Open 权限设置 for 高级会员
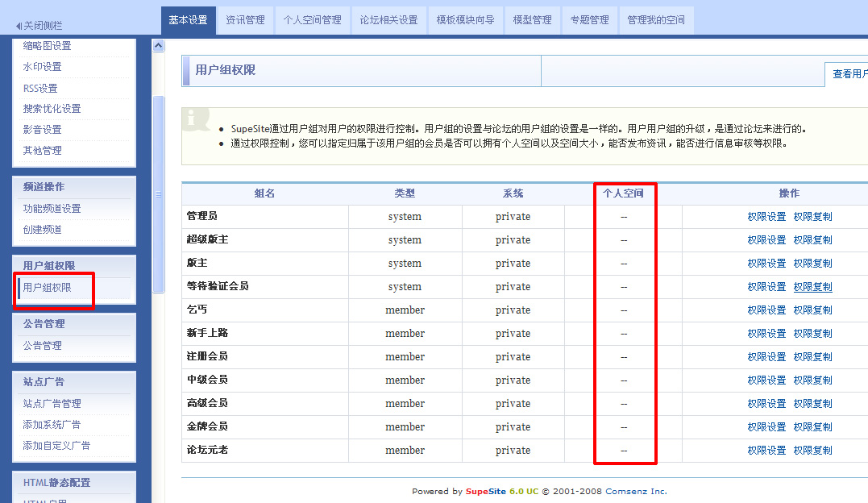 coord(766,403)
